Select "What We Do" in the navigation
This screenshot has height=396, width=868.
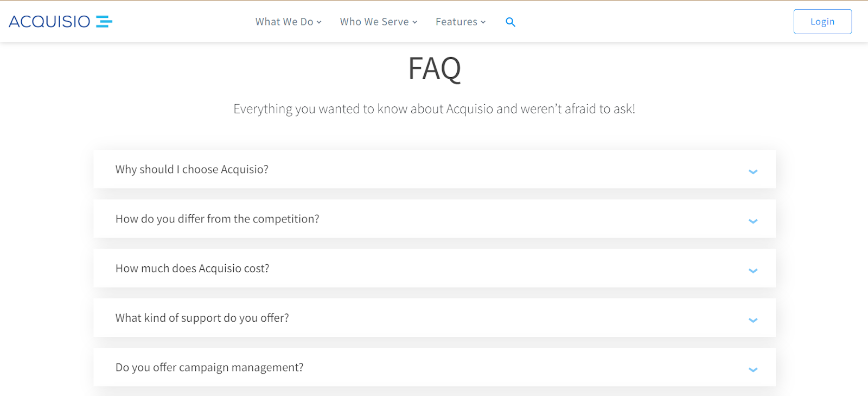[285, 22]
